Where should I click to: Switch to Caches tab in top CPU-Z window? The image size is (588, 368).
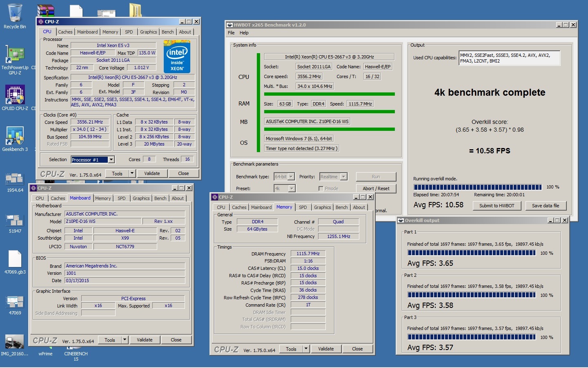pyautogui.click(x=65, y=32)
